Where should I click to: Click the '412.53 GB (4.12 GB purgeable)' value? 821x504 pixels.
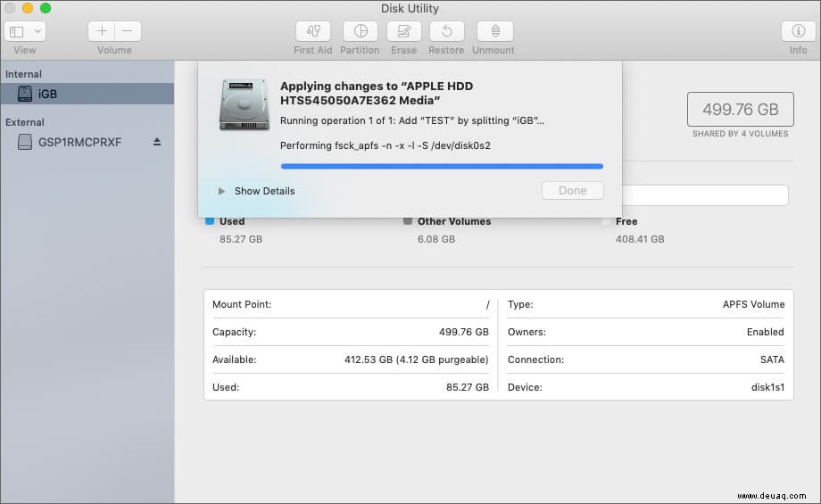pyautogui.click(x=416, y=359)
